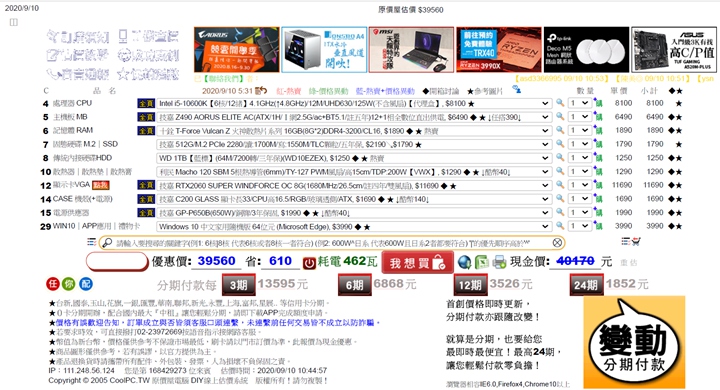Click the ◆★ marks in the 主機板 row
The height and width of the screenshot is (390, 720).
tap(675, 117)
